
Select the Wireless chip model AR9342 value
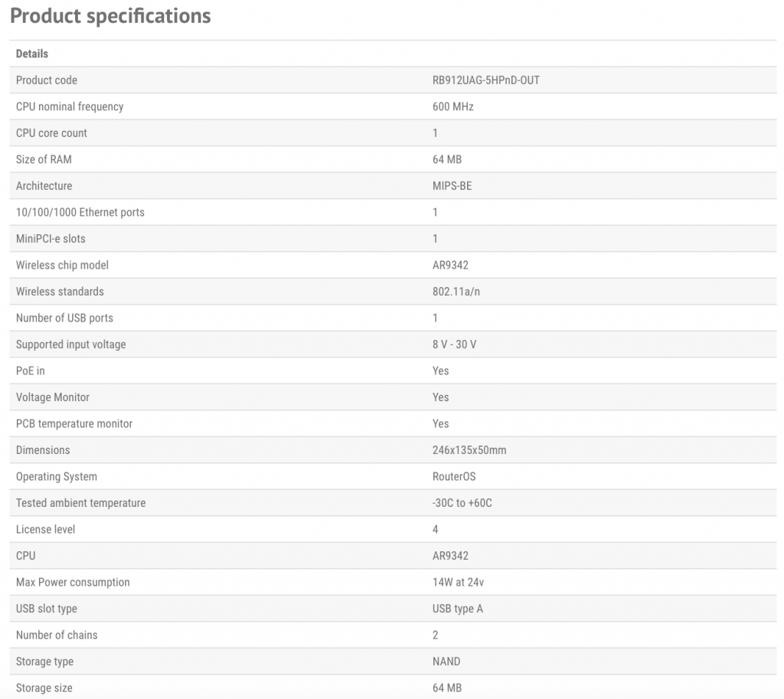tap(450, 265)
